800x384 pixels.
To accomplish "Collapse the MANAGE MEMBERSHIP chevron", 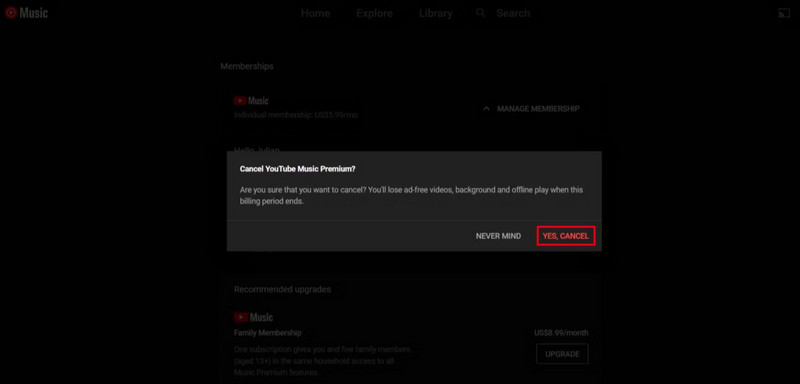I will click(x=486, y=109).
